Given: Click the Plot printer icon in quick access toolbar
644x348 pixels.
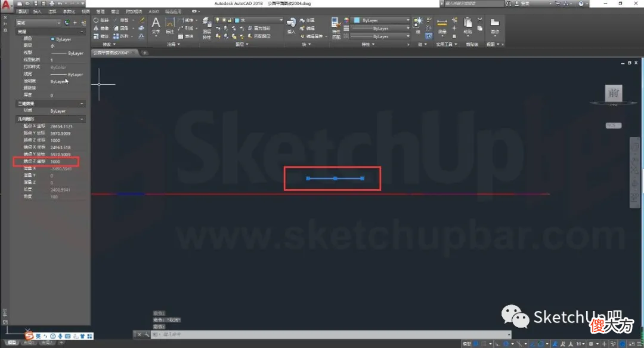Looking at the screenshot, I should point(52,4).
